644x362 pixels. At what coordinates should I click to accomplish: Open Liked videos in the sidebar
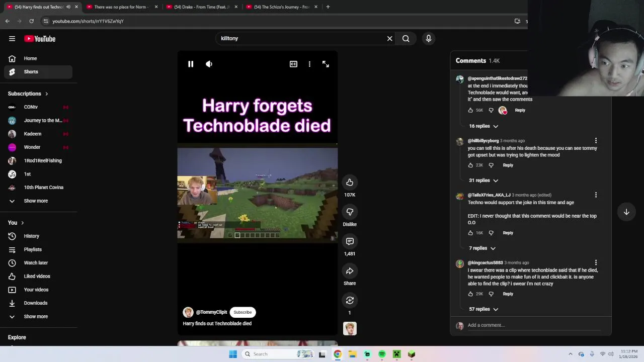click(38, 277)
